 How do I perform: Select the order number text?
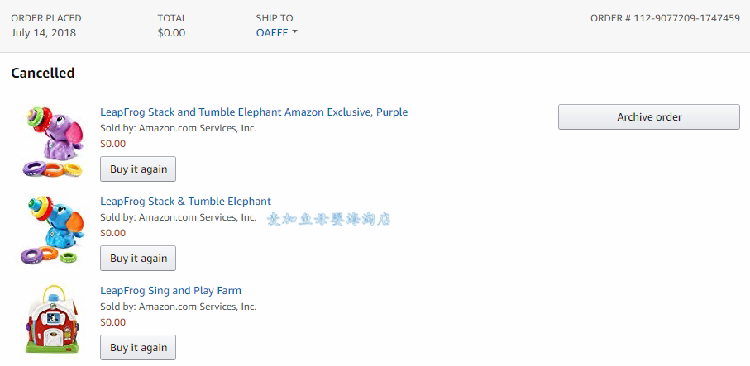[x=665, y=19]
